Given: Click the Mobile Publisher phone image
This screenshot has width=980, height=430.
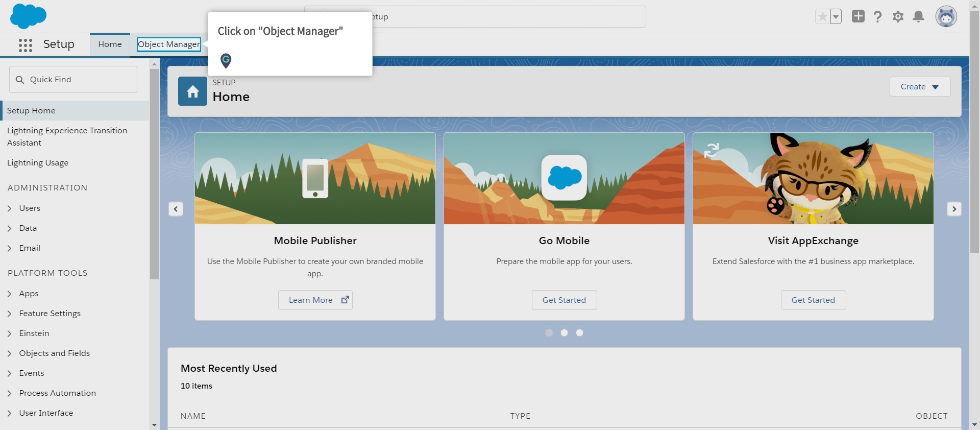Looking at the screenshot, I should pyautogui.click(x=315, y=178).
